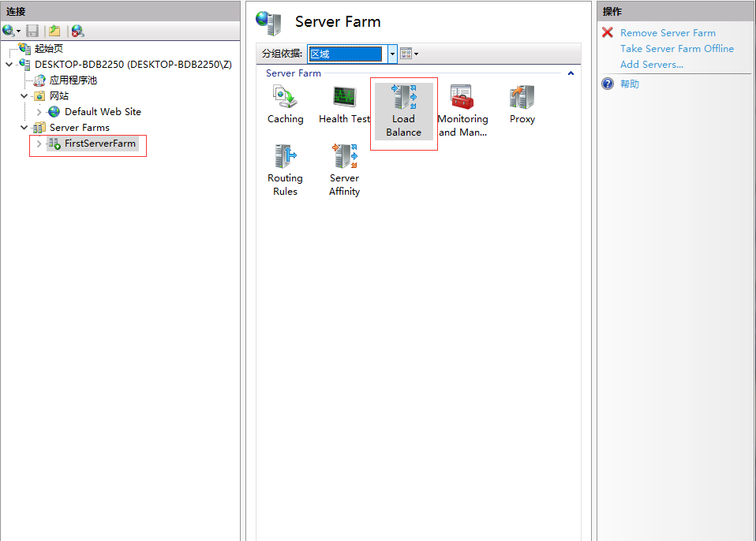Viewport: 756px width, 541px height.
Task: Open the Server Affinity feature
Action: pos(344,170)
